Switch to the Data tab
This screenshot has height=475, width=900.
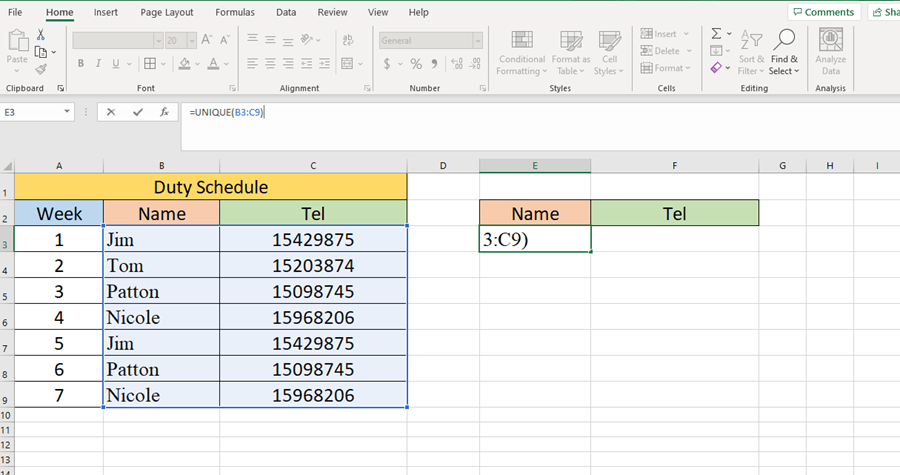point(286,12)
